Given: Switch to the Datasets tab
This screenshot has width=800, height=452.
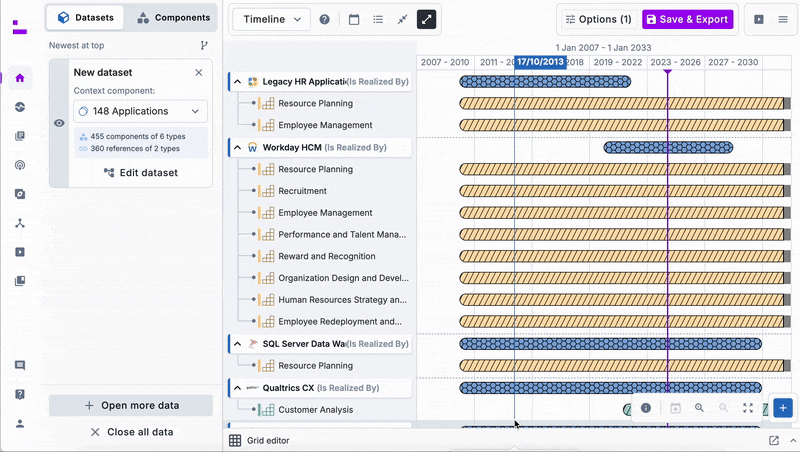Looking at the screenshot, I should 85,18.
